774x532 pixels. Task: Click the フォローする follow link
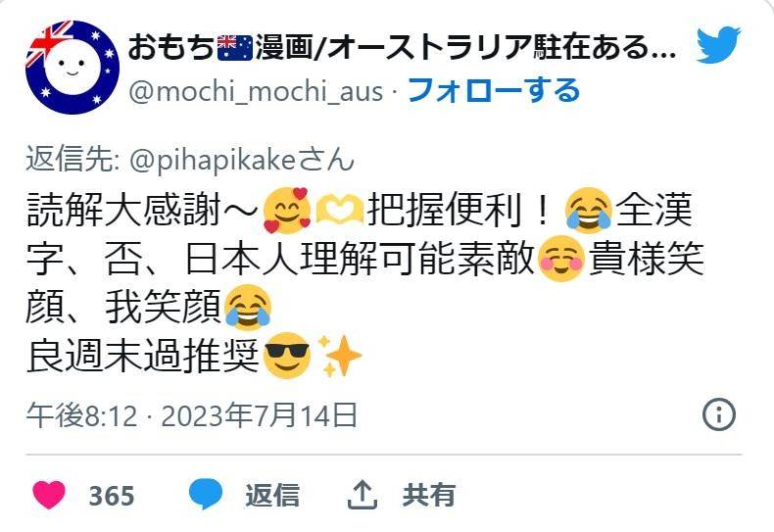[x=494, y=91]
